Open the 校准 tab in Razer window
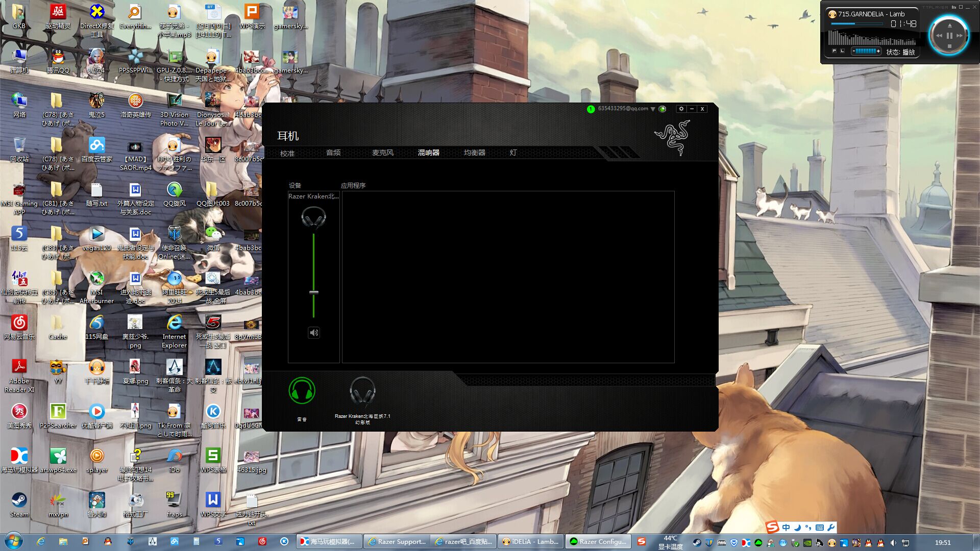This screenshot has height=551, width=980. pos(287,153)
